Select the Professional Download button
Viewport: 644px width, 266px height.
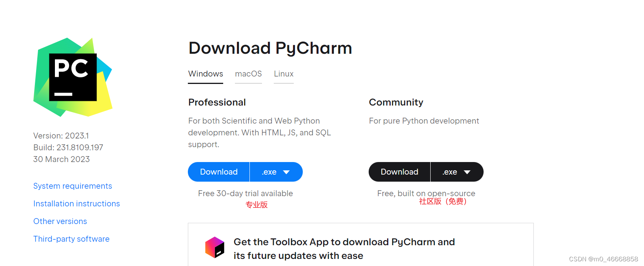[218, 172]
